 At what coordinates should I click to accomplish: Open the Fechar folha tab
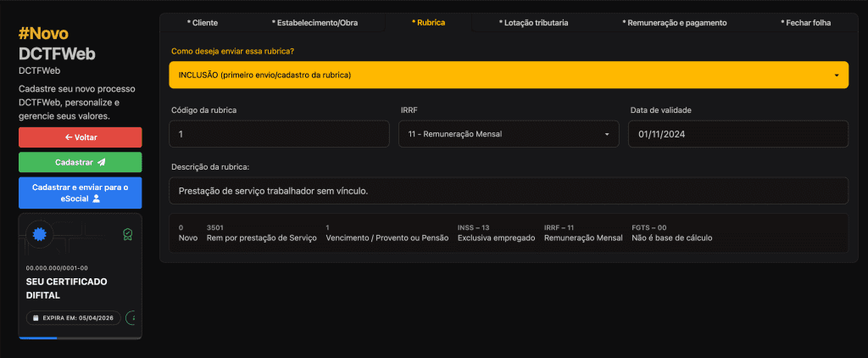805,23
